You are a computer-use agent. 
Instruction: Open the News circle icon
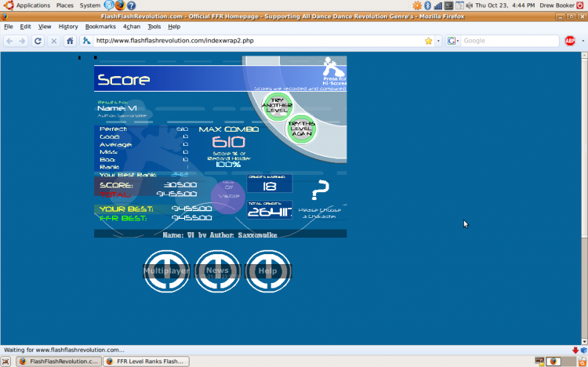217,271
